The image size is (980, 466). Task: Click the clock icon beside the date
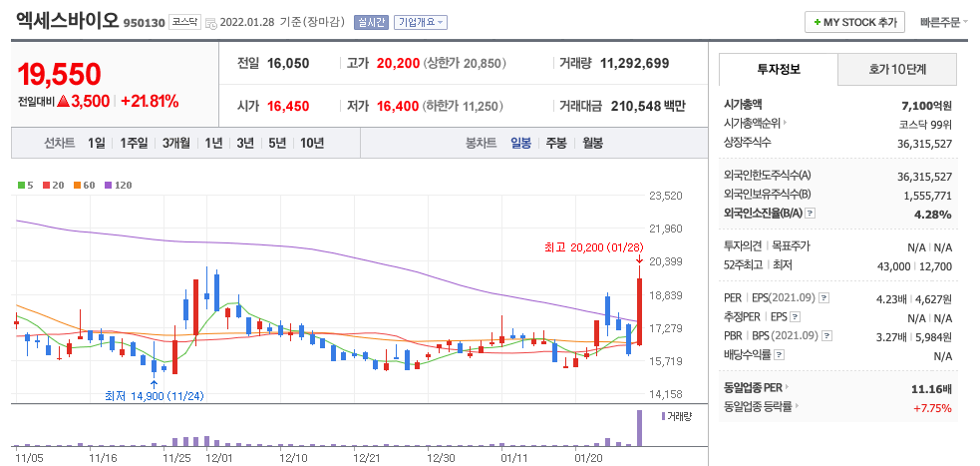point(211,23)
